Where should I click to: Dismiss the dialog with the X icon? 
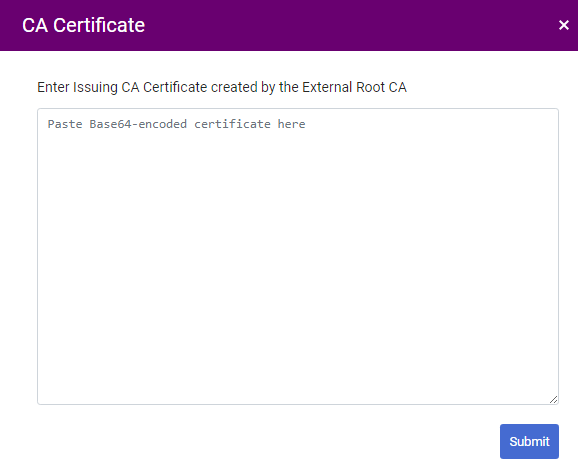click(564, 25)
